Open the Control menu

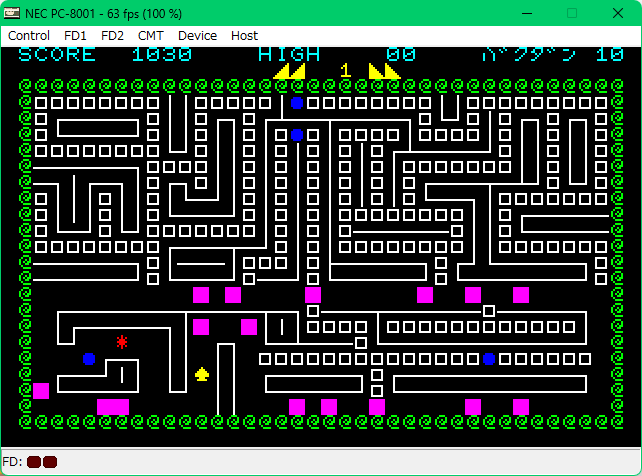click(29, 36)
